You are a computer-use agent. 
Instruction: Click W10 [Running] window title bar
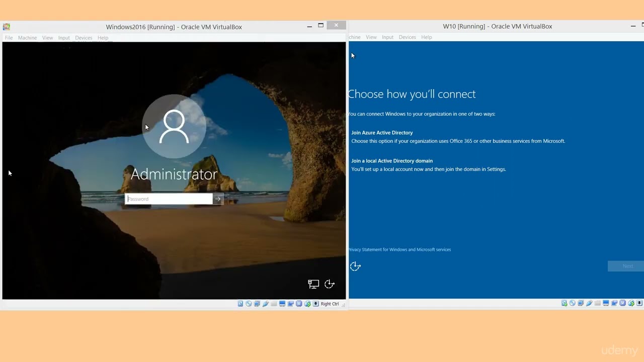[x=498, y=26]
